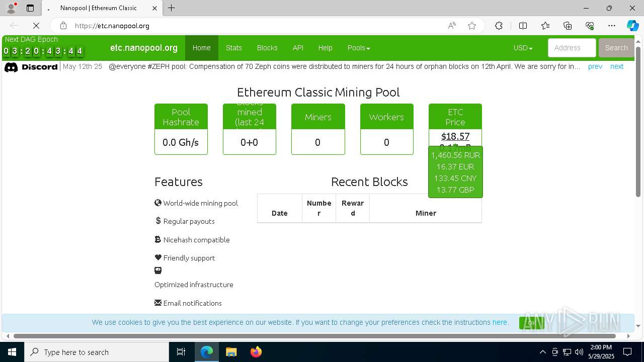Click the Pool Hashrate card header

click(x=181, y=117)
